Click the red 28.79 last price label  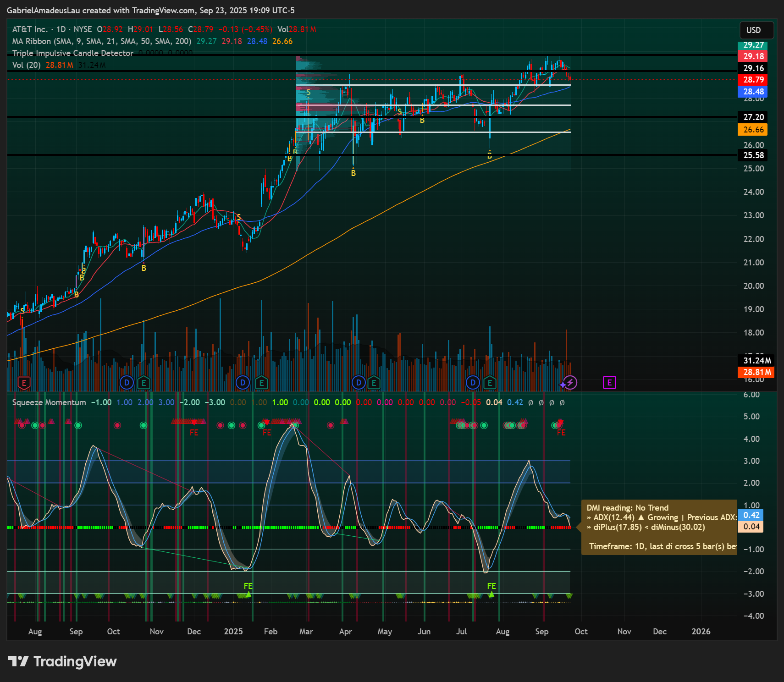[x=753, y=80]
